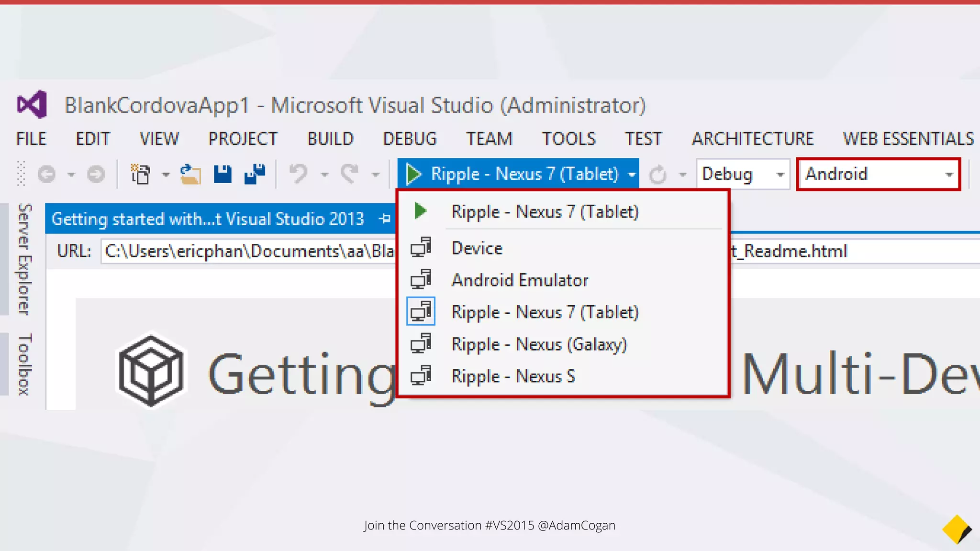This screenshot has width=980, height=551.
Task: Click the Save All icon
Action: 255,174
